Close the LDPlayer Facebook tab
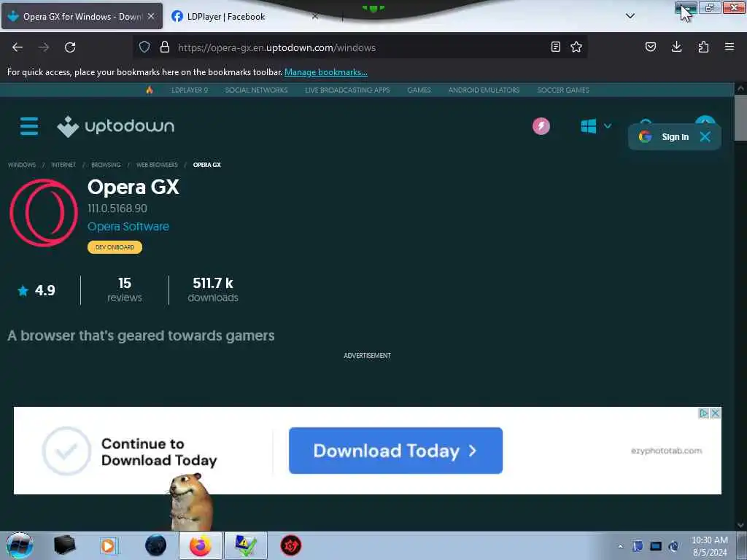The width and height of the screenshot is (747, 560). point(315,16)
